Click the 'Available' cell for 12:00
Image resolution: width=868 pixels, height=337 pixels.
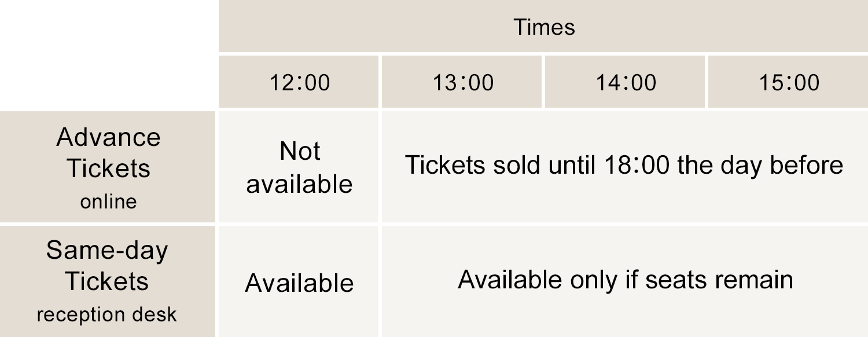click(299, 281)
